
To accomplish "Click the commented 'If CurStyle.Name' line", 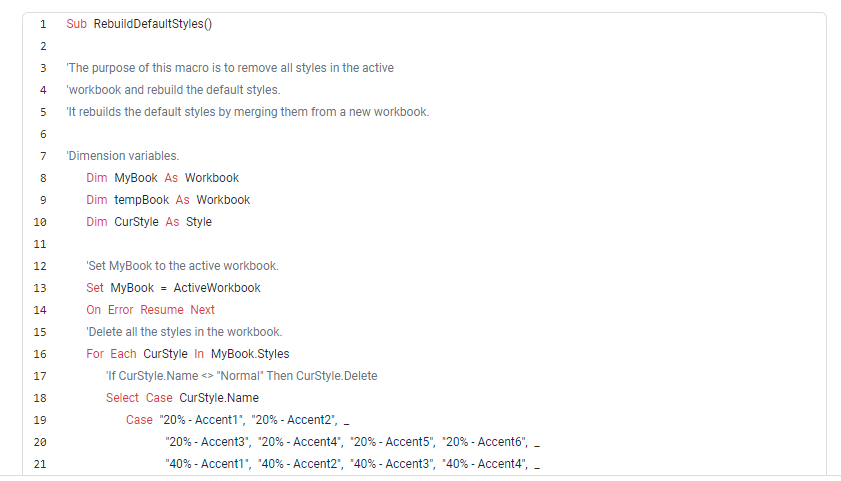I will 241,376.
